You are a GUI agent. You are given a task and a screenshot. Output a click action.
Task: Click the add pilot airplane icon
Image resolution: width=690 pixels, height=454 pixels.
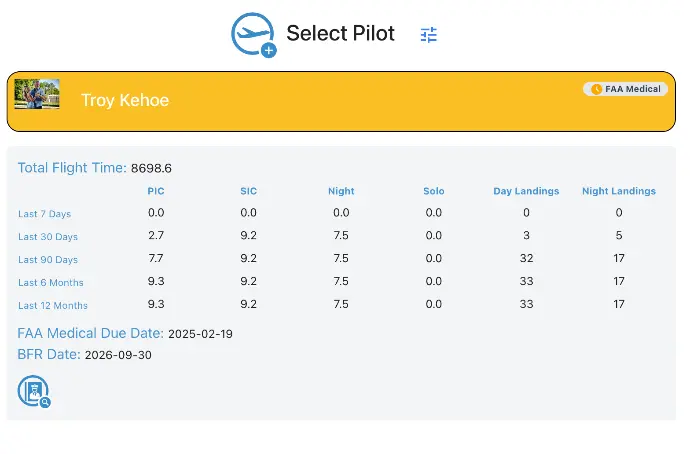point(254,35)
